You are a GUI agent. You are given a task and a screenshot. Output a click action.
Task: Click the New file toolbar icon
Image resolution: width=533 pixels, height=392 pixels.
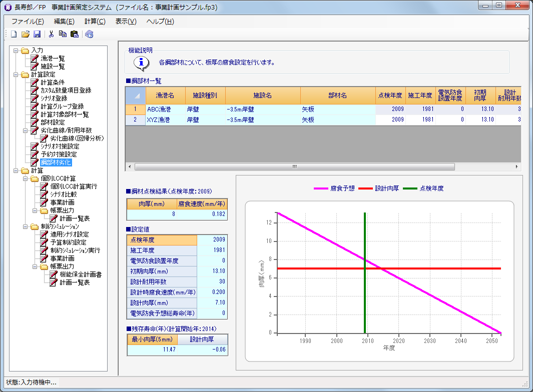tap(14, 34)
